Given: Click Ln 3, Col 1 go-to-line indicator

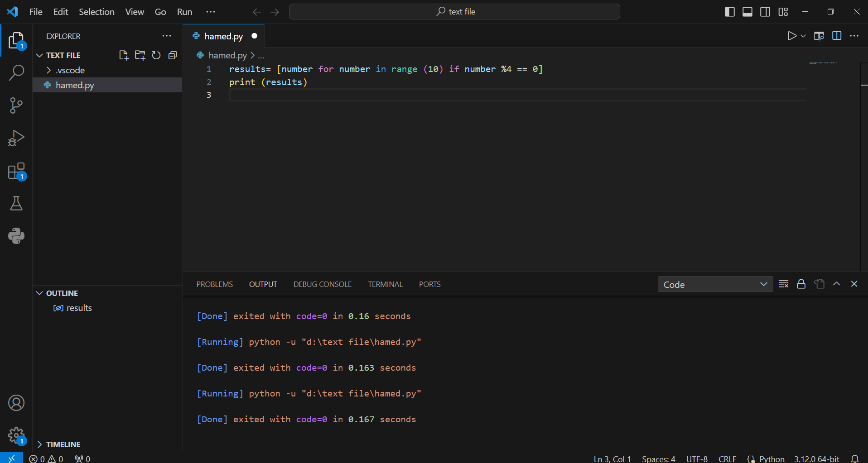Looking at the screenshot, I should point(612,458).
